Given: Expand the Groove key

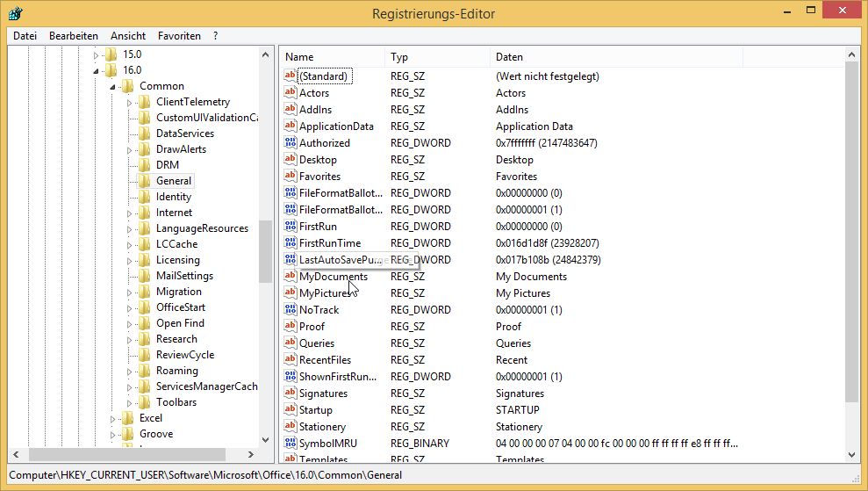Looking at the screenshot, I should pos(112,435).
